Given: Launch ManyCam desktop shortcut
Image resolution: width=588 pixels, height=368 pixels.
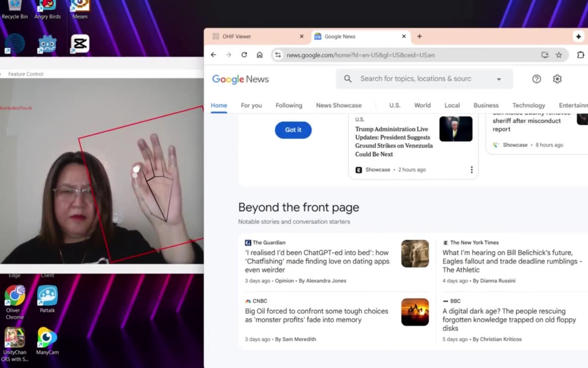Looking at the screenshot, I should click(x=47, y=341).
